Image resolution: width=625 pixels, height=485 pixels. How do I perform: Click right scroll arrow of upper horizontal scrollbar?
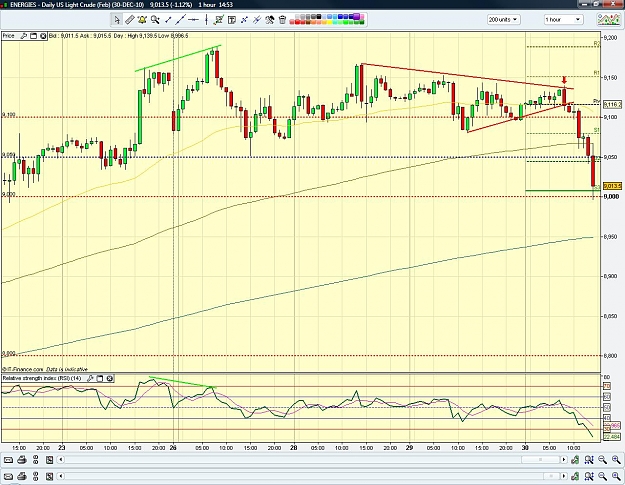(x=564, y=459)
